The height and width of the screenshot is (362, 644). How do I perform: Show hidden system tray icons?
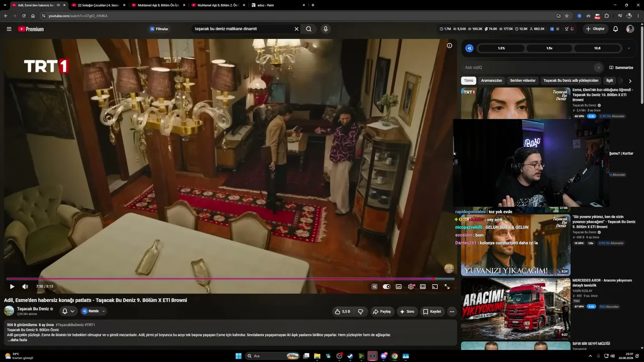[590, 356]
